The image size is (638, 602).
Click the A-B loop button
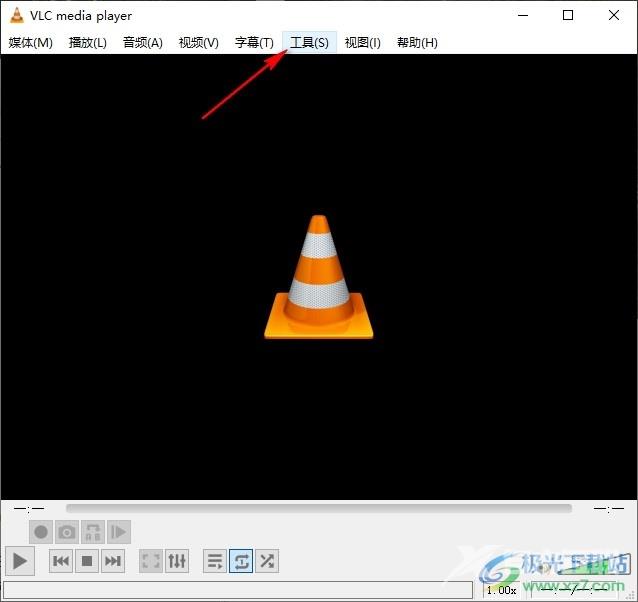93,532
